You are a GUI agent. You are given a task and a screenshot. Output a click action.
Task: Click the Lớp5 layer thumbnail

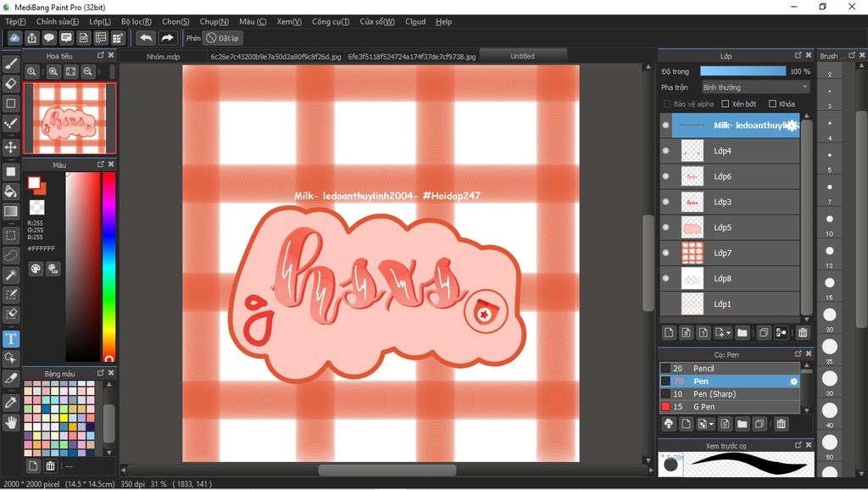(x=692, y=227)
